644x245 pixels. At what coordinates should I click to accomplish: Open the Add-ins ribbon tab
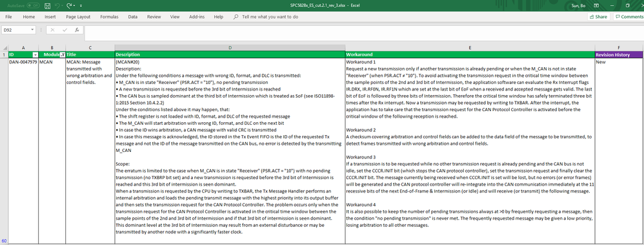(x=197, y=17)
